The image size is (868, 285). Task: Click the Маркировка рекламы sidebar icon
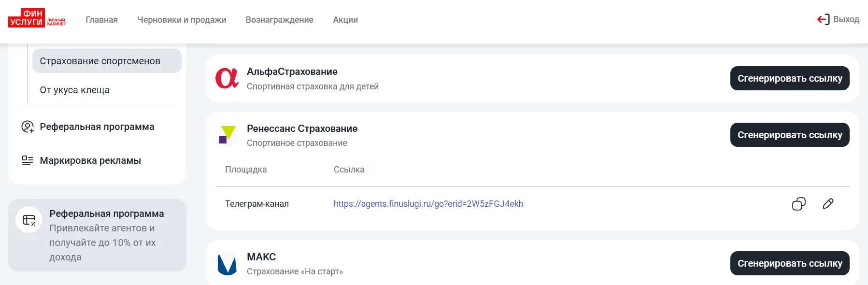(x=28, y=161)
